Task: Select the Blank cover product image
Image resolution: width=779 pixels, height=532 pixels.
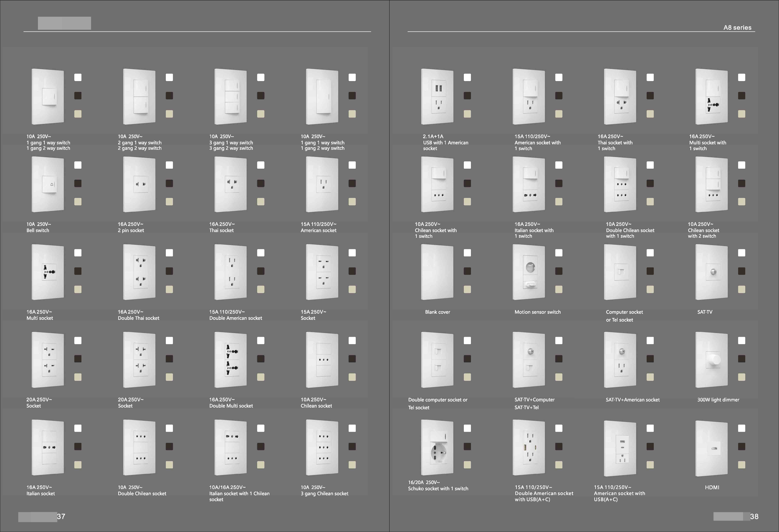Action: tap(437, 272)
